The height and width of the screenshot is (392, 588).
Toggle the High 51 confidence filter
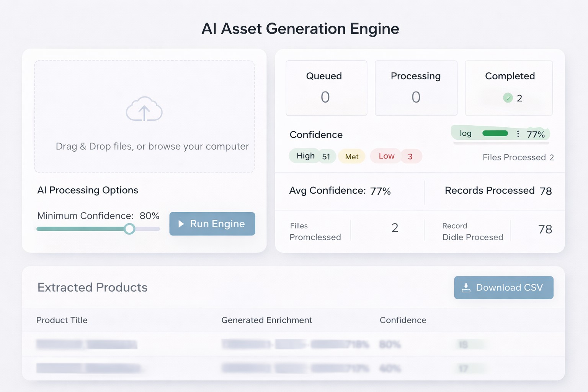(x=312, y=156)
